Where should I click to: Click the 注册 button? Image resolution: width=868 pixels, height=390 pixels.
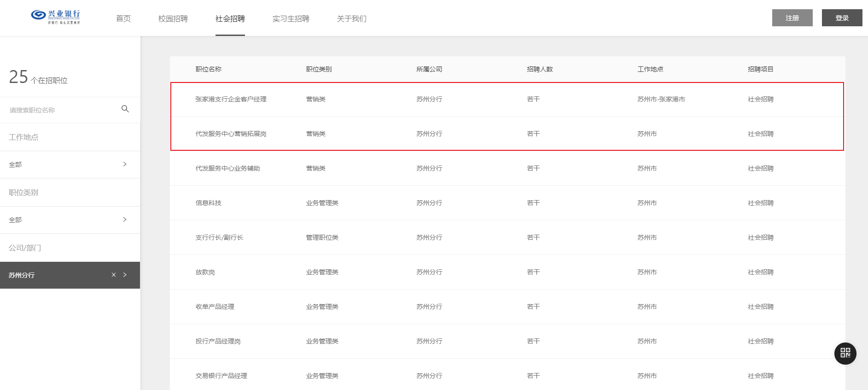(792, 18)
